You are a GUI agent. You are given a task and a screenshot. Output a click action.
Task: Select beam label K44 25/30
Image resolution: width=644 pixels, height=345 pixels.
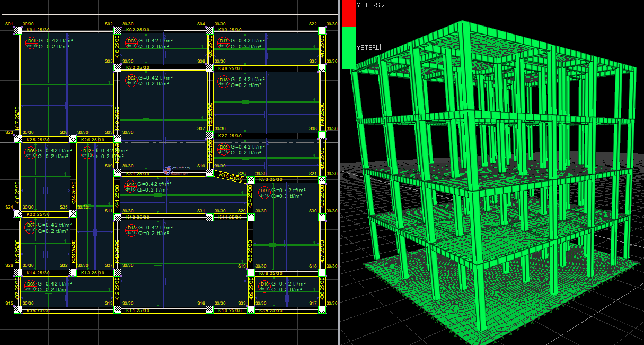coord(230,217)
